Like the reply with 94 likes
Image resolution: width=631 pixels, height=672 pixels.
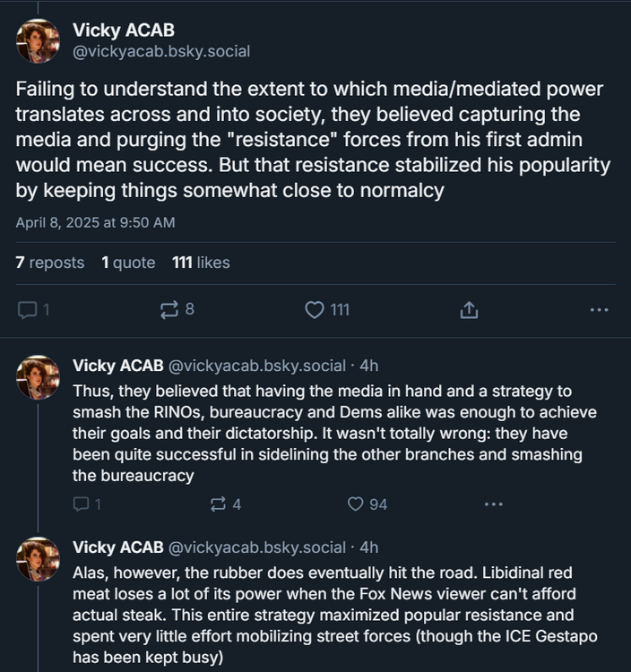367,504
